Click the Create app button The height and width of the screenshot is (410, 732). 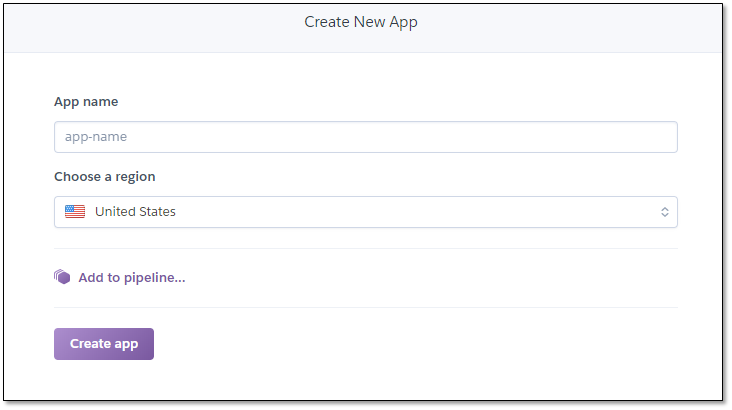[104, 344]
